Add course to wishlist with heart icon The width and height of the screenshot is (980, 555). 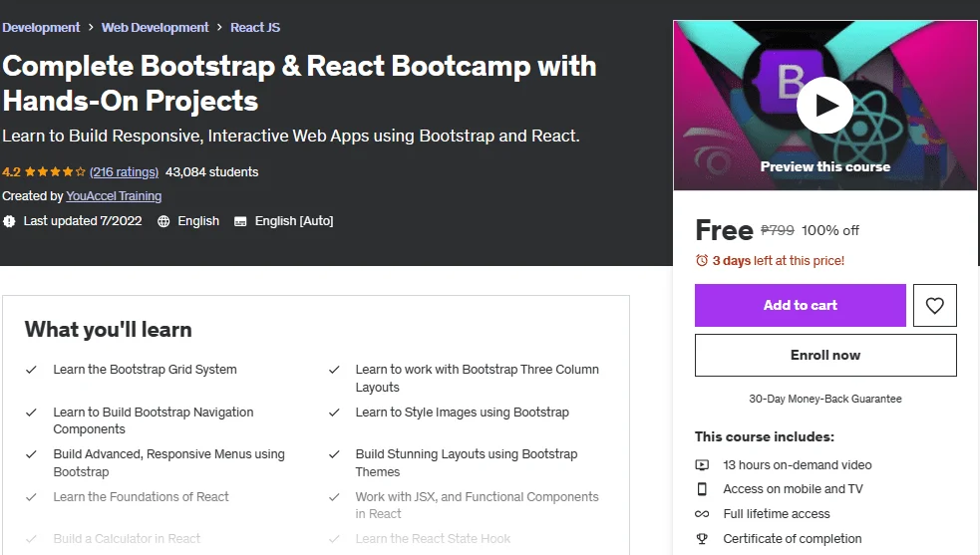click(934, 305)
